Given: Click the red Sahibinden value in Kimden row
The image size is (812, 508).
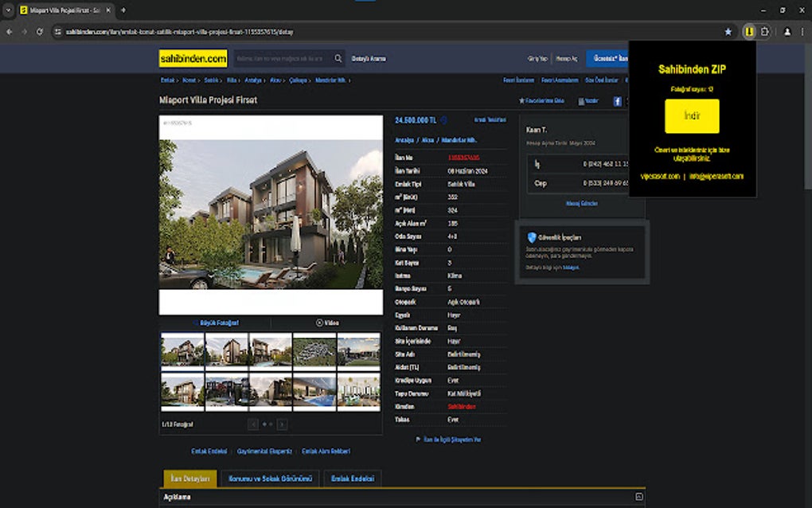Looking at the screenshot, I should pyautogui.click(x=462, y=407).
